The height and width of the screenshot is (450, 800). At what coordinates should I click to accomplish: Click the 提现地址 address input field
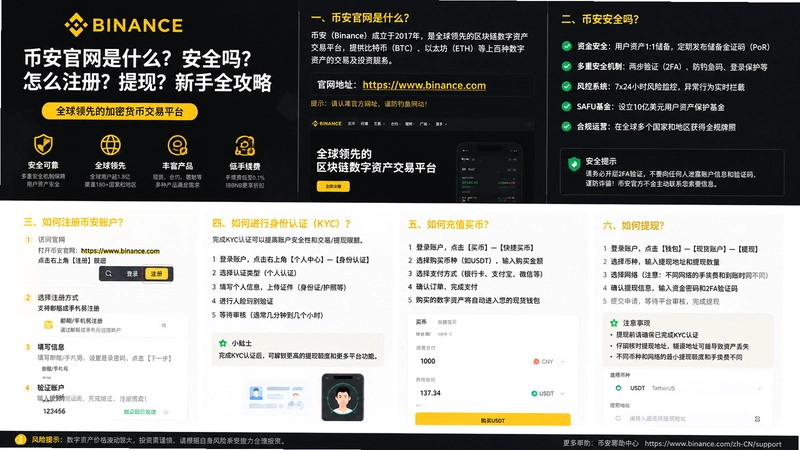687,419
